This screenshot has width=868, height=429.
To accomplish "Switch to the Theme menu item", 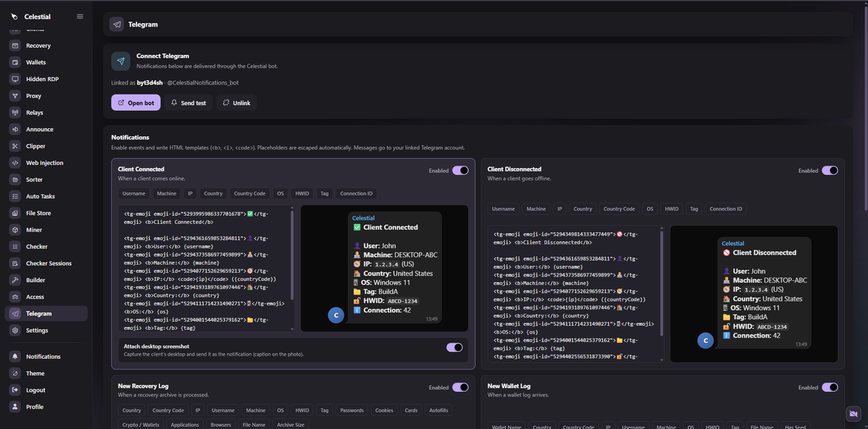I will tap(46, 373).
